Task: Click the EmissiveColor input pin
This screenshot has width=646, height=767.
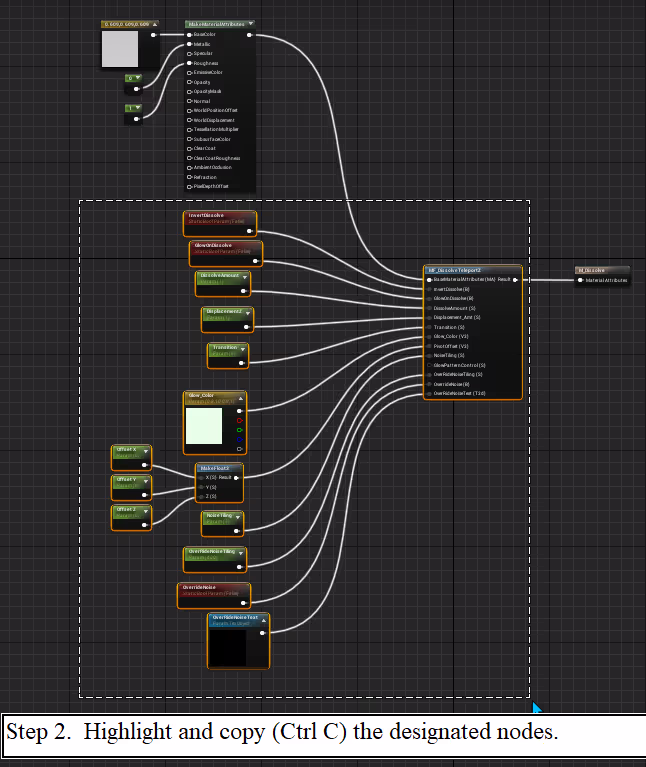Action: tap(190, 73)
